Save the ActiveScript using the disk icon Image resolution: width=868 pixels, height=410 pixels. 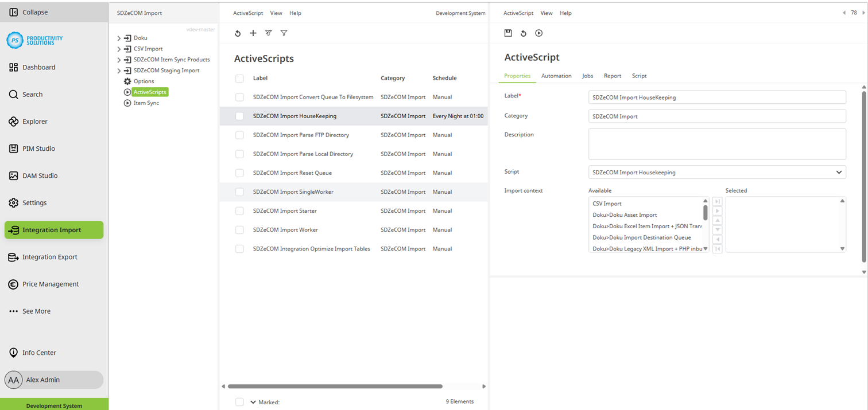[x=508, y=33]
